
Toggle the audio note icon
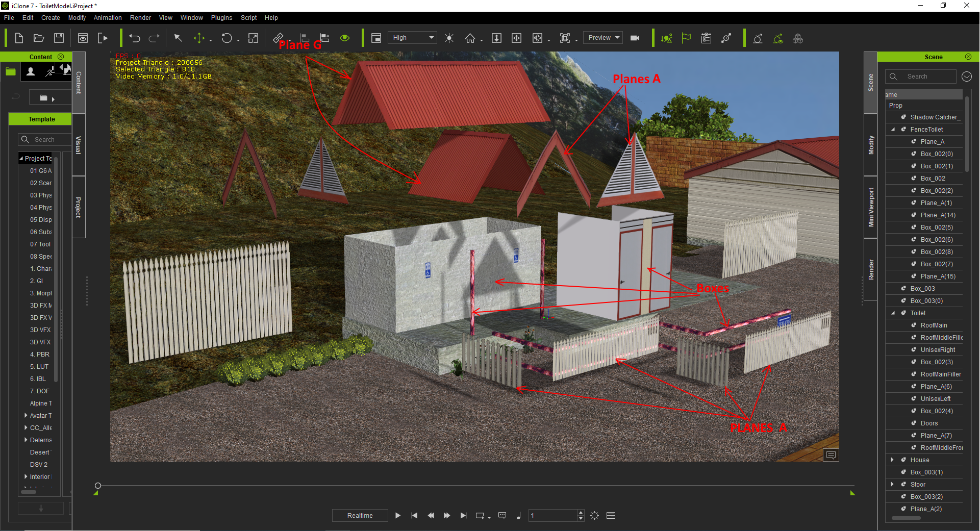[518, 516]
